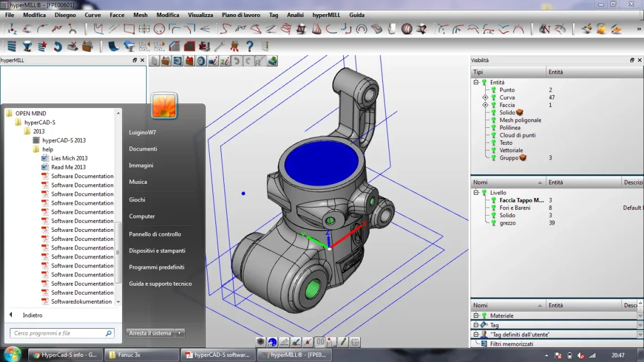Toggle visibility bulb for Solido entity type
Screen dimensions: 644x362
click(x=494, y=113)
